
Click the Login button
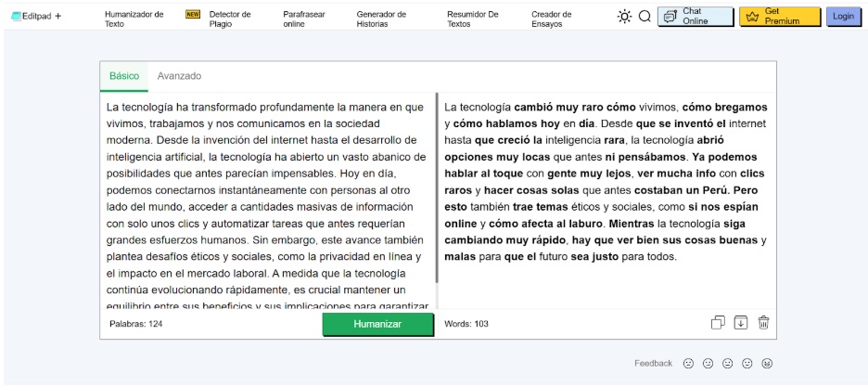point(843,17)
